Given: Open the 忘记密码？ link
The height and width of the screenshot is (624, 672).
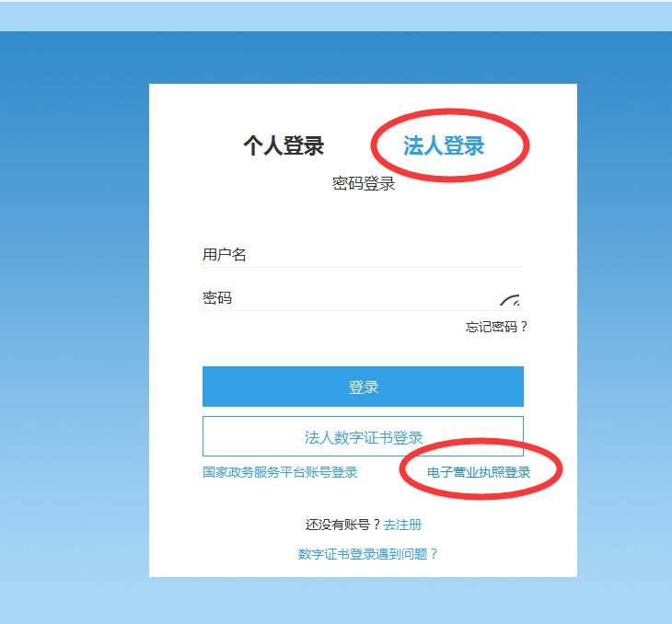Looking at the screenshot, I should (496, 327).
